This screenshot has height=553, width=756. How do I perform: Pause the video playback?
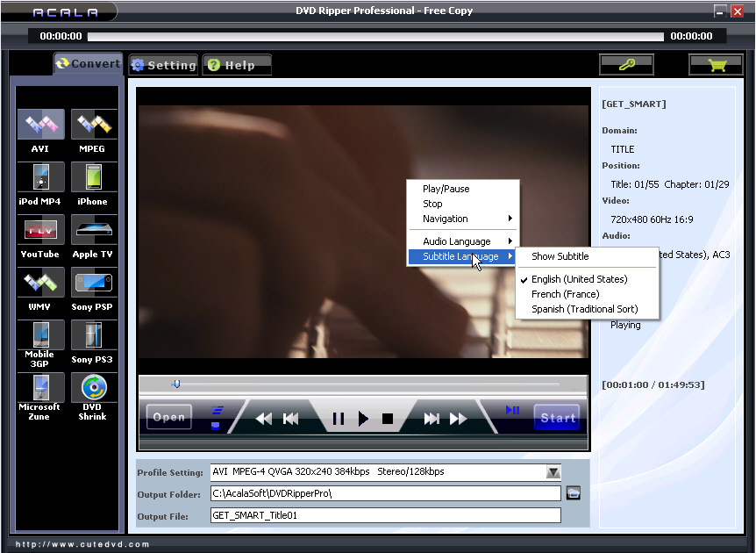tap(339, 419)
